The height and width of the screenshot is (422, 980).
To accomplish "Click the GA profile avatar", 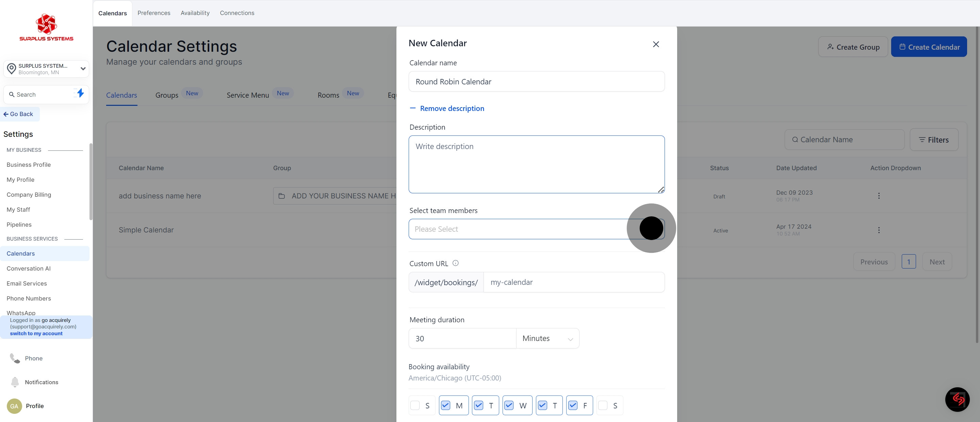I will click(14, 406).
